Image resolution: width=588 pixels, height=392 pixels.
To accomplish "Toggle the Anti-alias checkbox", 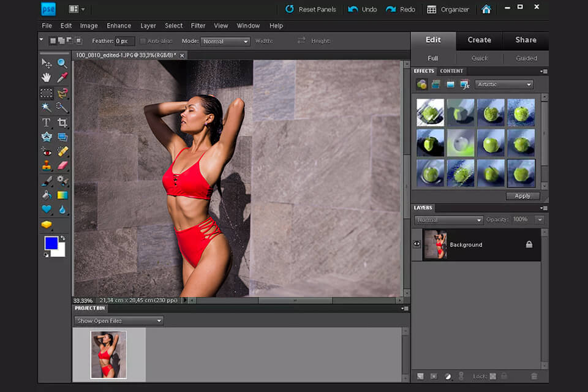I will [143, 41].
